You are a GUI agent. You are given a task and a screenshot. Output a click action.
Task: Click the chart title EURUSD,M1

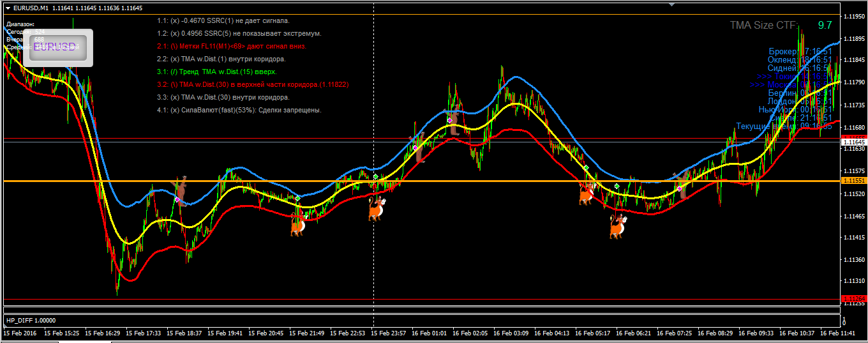click(31, 8)
